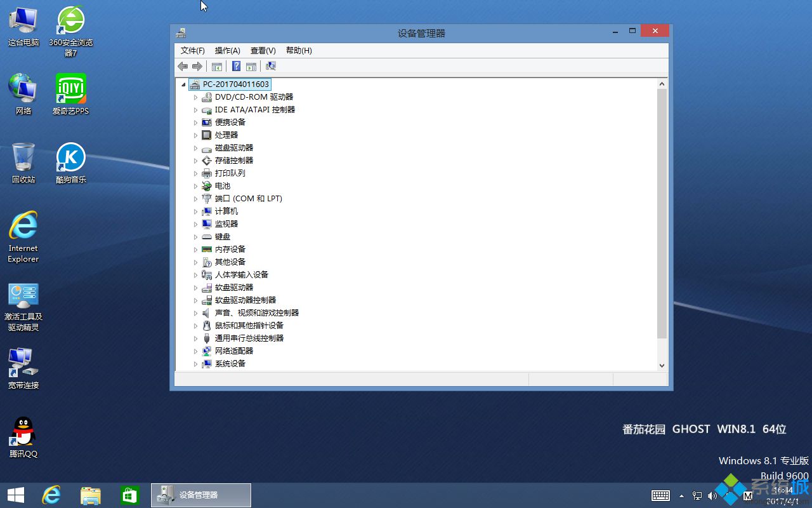Open the Windows Store taskbar icon
The image size is (812, 508).
click(x=129, y=495)
